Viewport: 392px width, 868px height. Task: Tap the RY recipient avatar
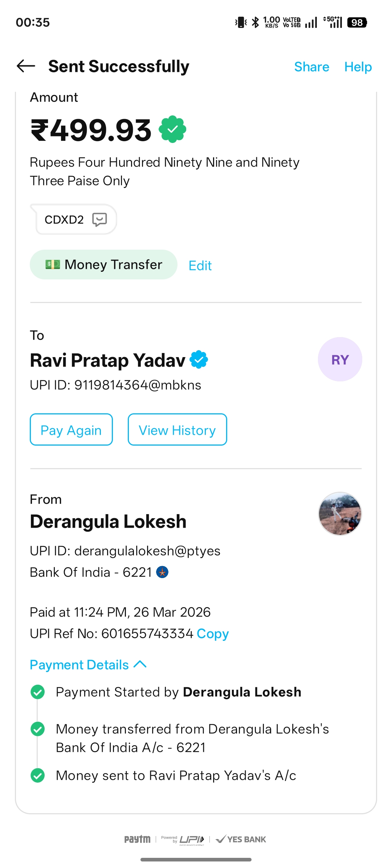(340, 359)
